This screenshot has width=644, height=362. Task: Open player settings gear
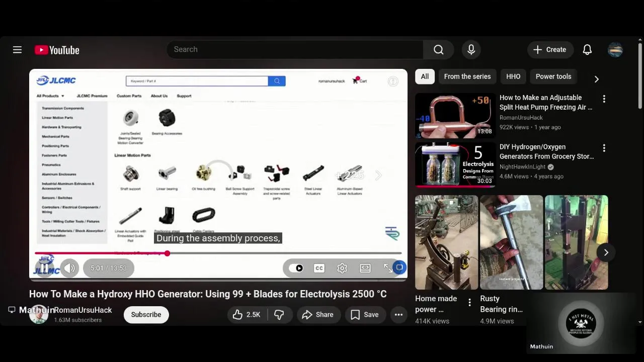[x=342, y=268]
